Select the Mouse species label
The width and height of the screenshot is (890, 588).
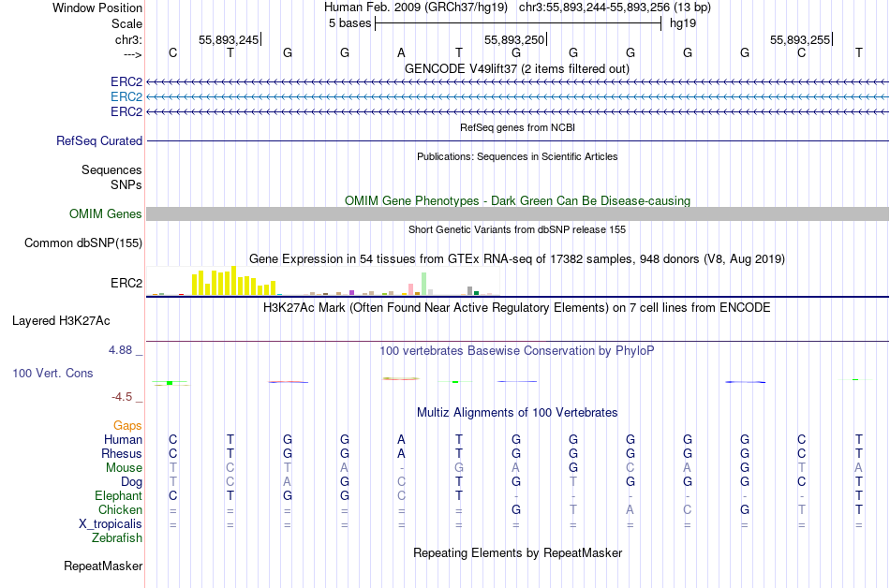tap(124, 468)
